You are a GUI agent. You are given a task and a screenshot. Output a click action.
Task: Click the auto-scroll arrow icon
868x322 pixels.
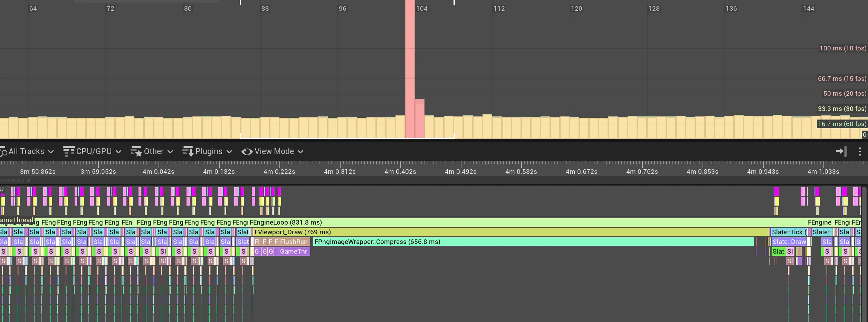click(x=841, y=151)
